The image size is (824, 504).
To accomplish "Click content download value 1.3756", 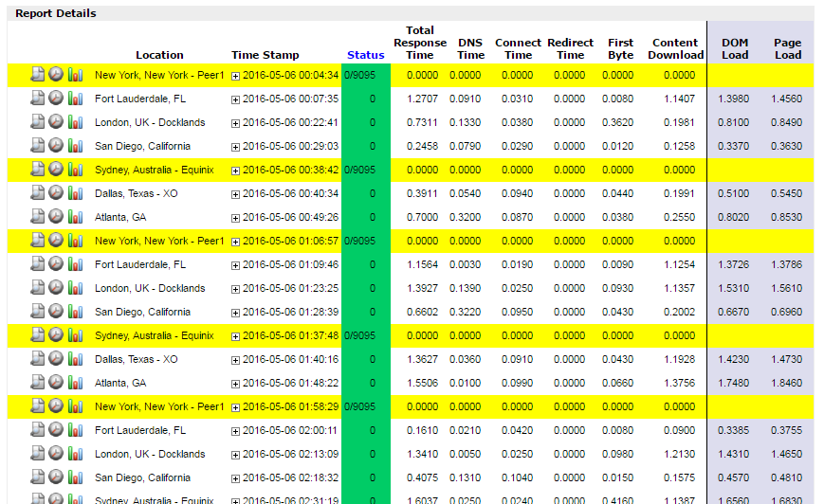I will pos(679,383).
